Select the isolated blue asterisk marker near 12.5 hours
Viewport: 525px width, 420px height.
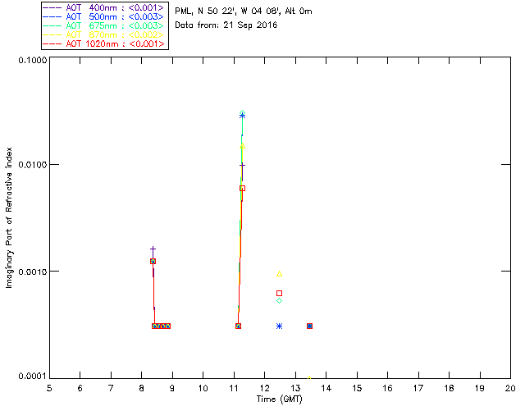[279, 326]
